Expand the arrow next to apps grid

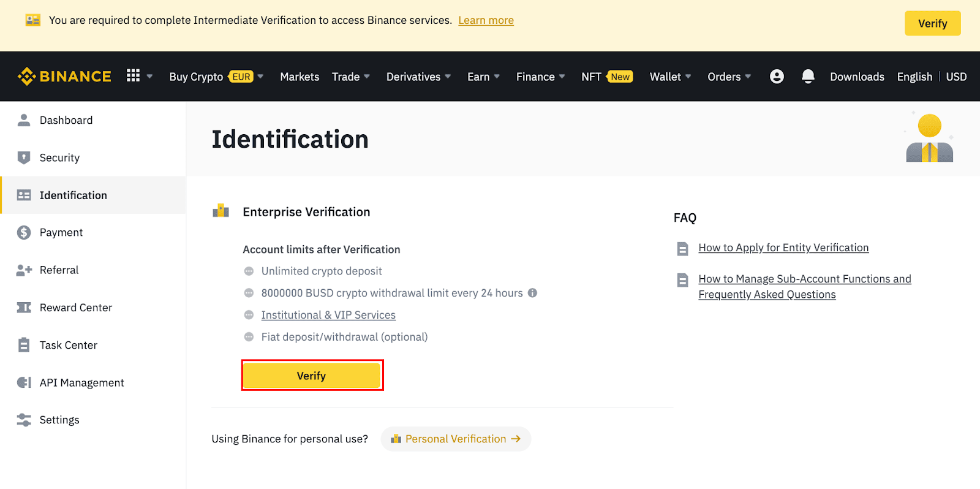pos(149,77)
